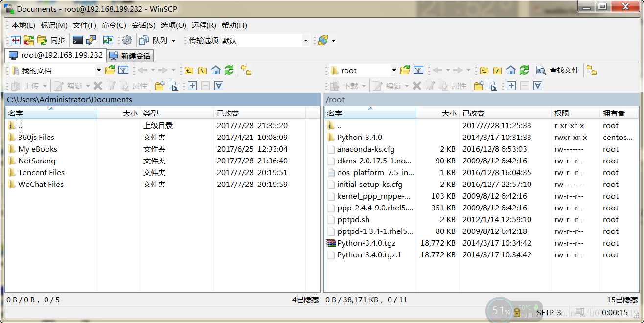
Task: Open the terminal console icon
Action: 77,40
